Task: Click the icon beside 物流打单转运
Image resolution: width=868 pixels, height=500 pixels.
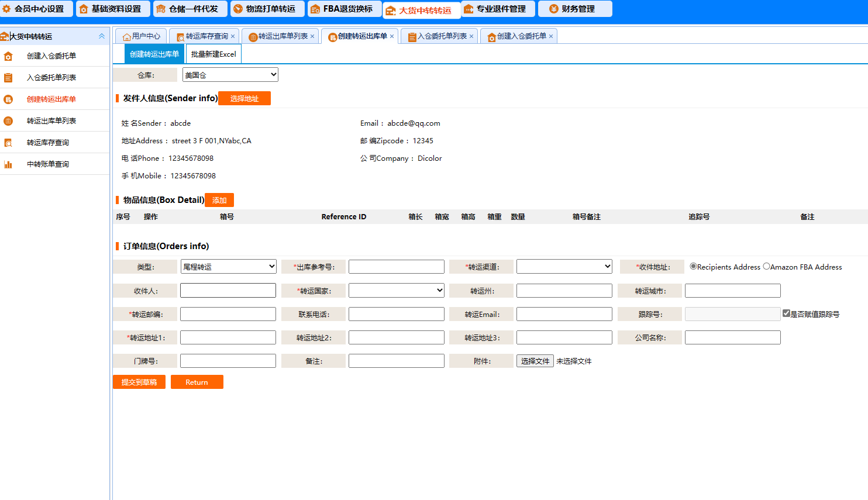Action: 238,9
